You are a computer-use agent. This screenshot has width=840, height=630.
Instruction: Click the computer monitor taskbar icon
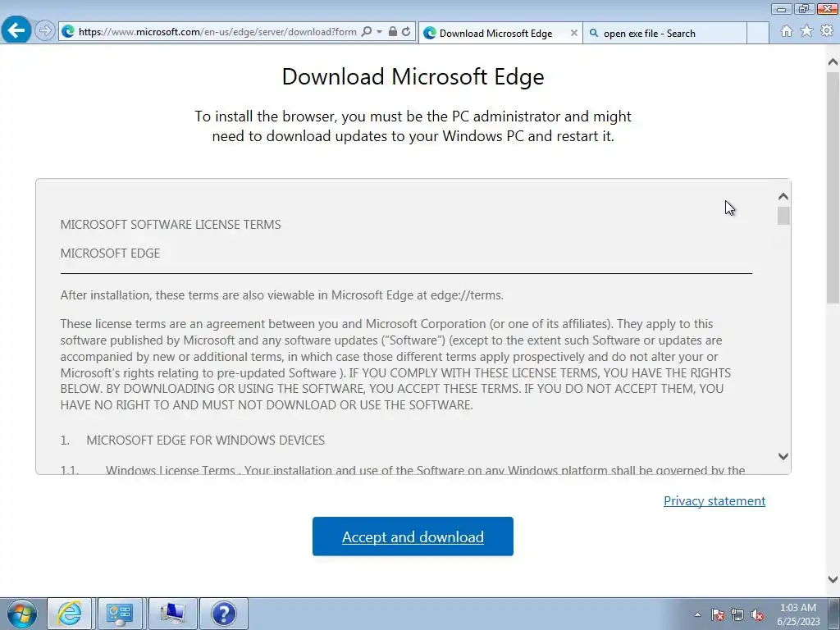(x=172, y=614)
